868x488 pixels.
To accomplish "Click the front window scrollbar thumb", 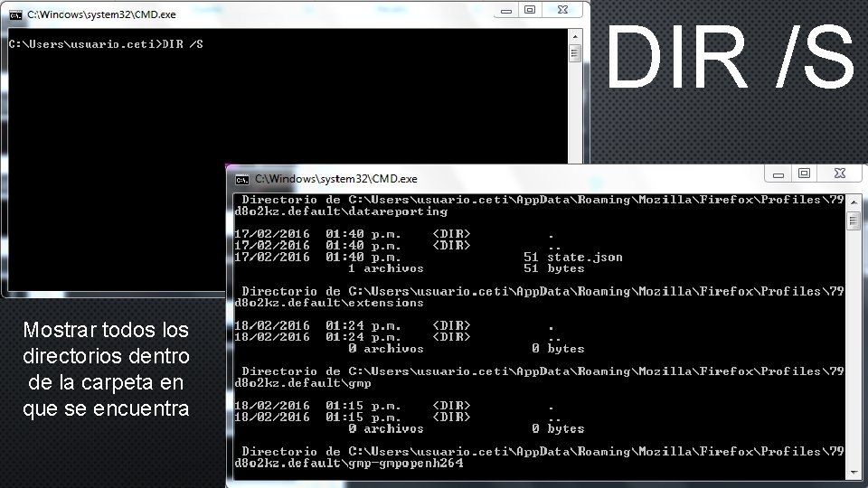I will point(854,221).
